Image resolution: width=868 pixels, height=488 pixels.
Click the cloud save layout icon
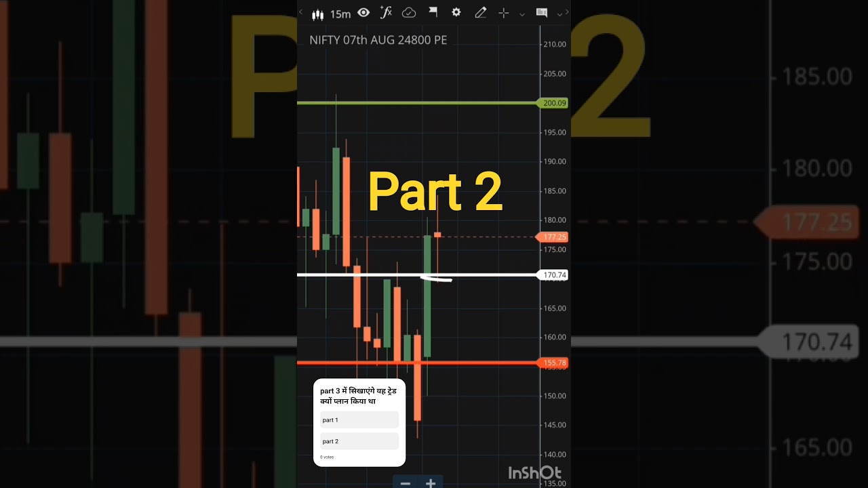[409, 13]
